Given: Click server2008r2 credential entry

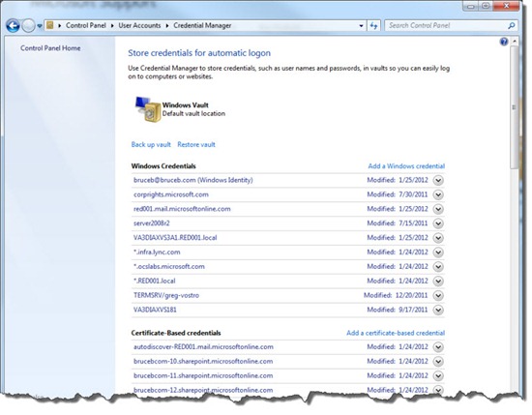Looking at the screenshot, I should click(151, 223).
